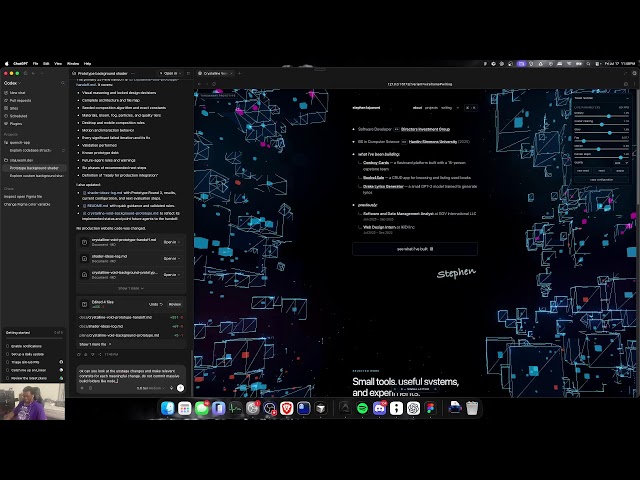This screenshot has width=640, height=480.
Task: Check the Enable notifications getting-started item
Action: pos(8,346)
